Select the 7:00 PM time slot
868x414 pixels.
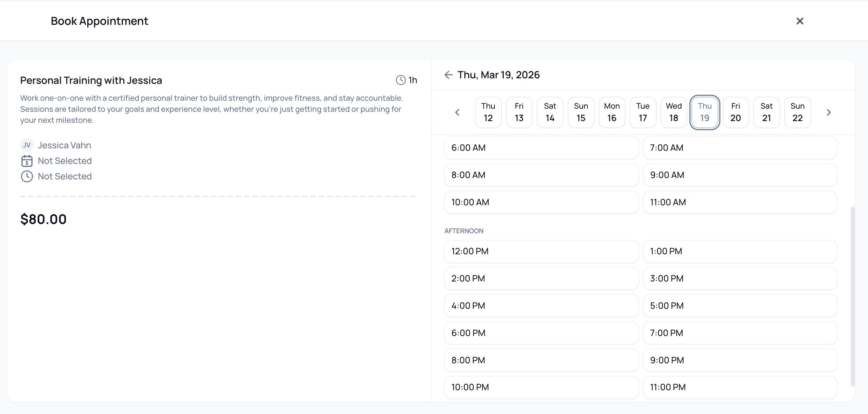(740, 333)
